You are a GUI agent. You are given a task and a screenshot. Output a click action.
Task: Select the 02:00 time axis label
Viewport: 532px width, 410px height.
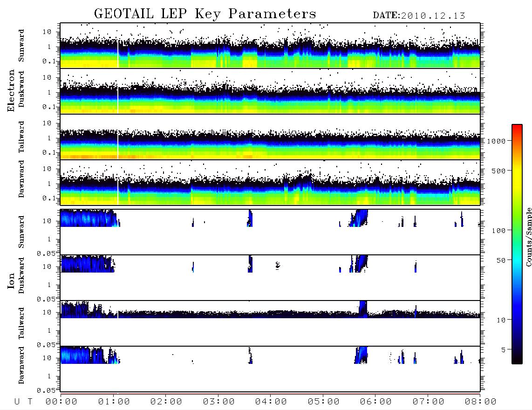point(166,402)
